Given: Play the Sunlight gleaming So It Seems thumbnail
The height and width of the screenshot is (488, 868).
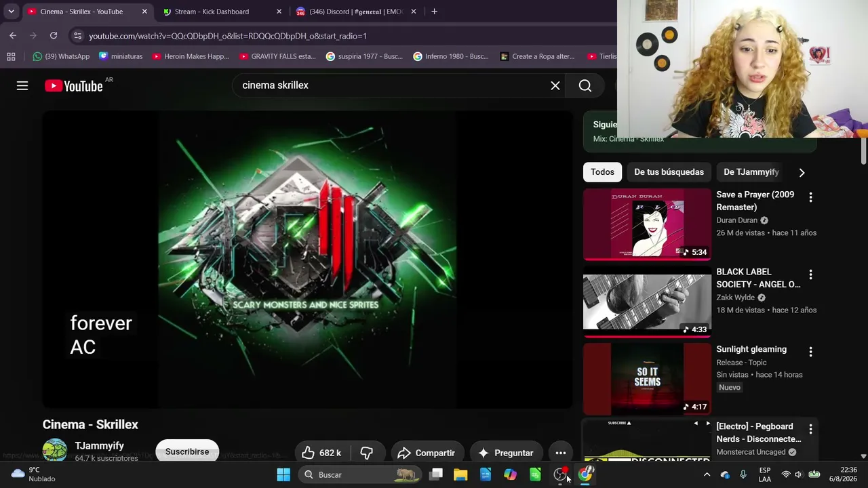Looking at the screenshot, I should click(x=647, y=379).
